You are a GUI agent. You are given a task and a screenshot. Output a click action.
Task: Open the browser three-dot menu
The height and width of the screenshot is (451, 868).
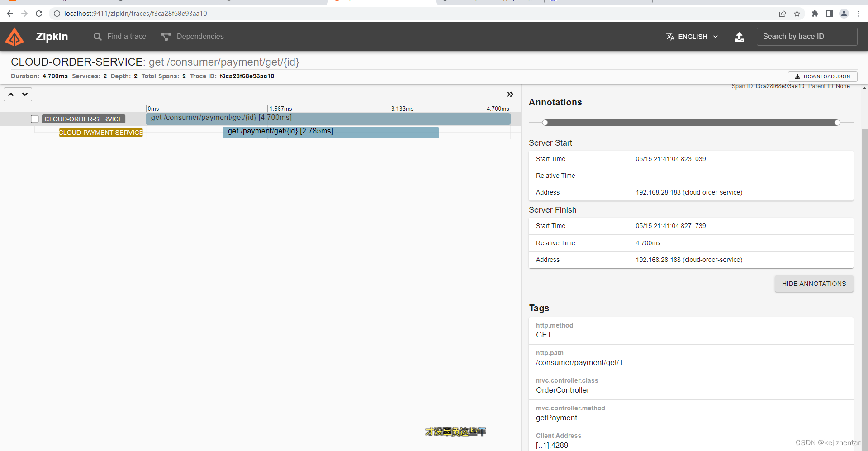tap(859, 14)
